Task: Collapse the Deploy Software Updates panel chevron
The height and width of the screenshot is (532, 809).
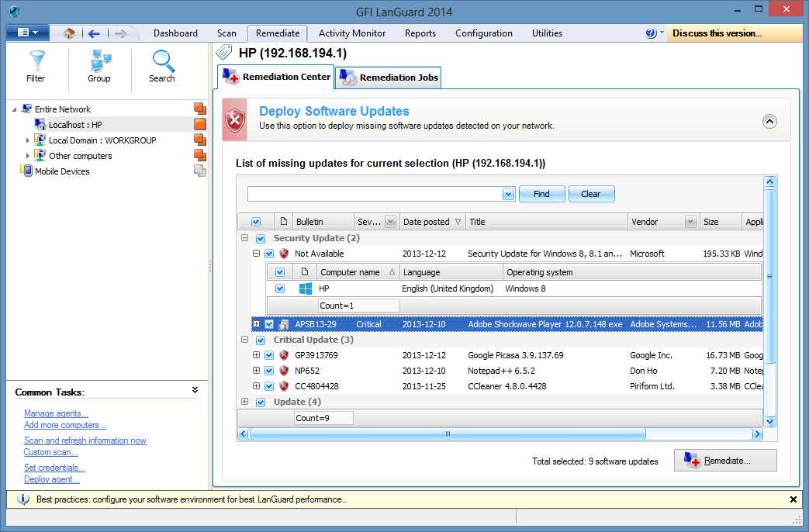Action: 769,121
